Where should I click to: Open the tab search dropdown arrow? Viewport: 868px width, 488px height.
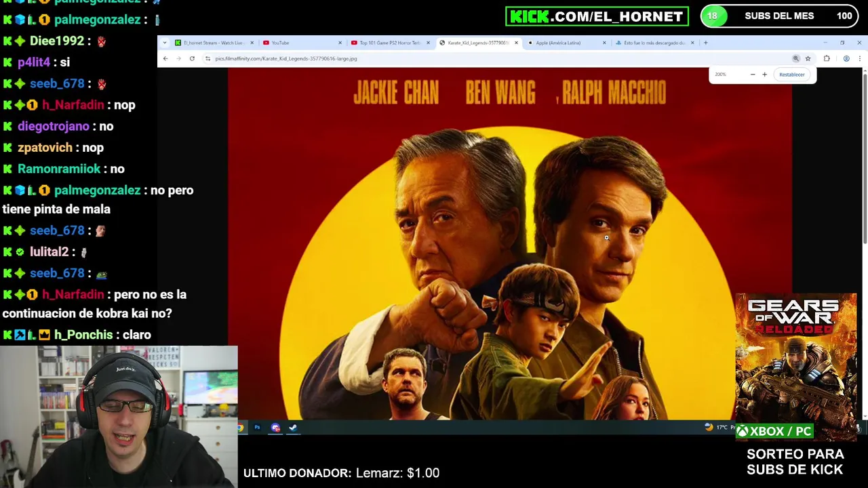164,43
